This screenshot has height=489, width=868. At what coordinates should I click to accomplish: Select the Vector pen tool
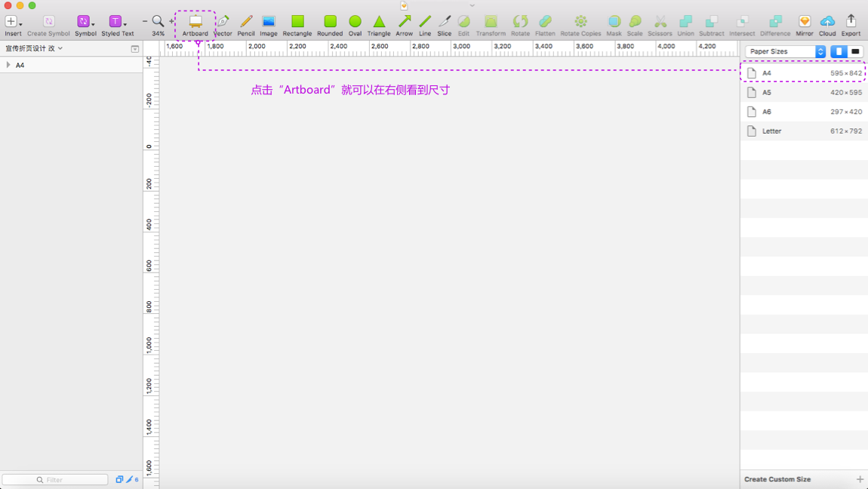click(223, 25)
